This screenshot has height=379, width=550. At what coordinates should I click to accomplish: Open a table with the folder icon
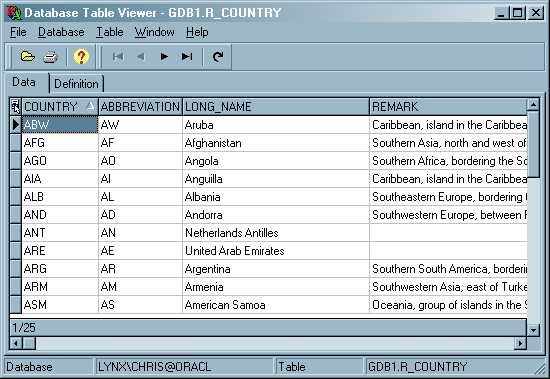coord(27,56)
